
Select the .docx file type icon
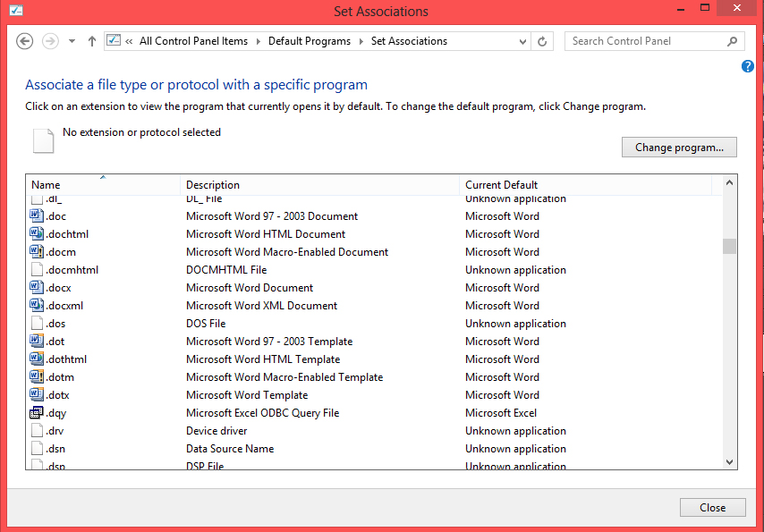pos(37,288)
